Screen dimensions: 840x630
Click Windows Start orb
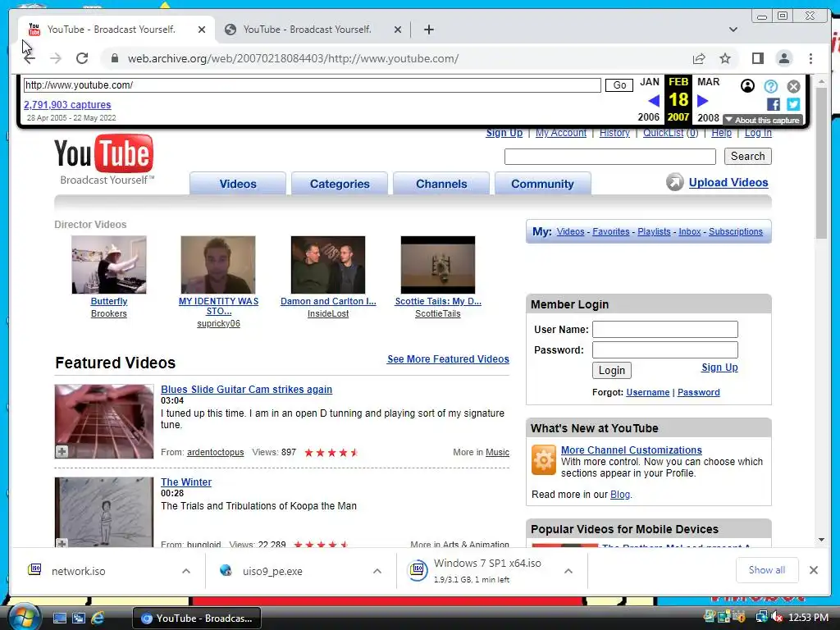tap(24, 618)
